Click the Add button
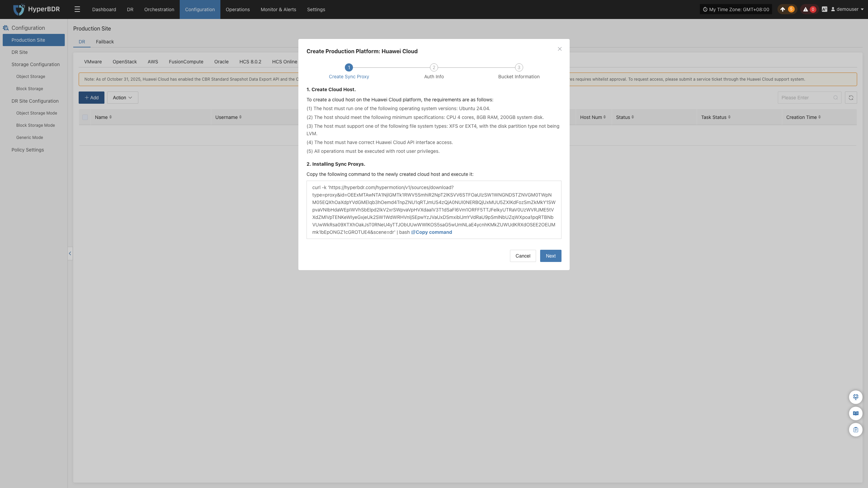This screenshot has width=868, height=488. point(92,98)
